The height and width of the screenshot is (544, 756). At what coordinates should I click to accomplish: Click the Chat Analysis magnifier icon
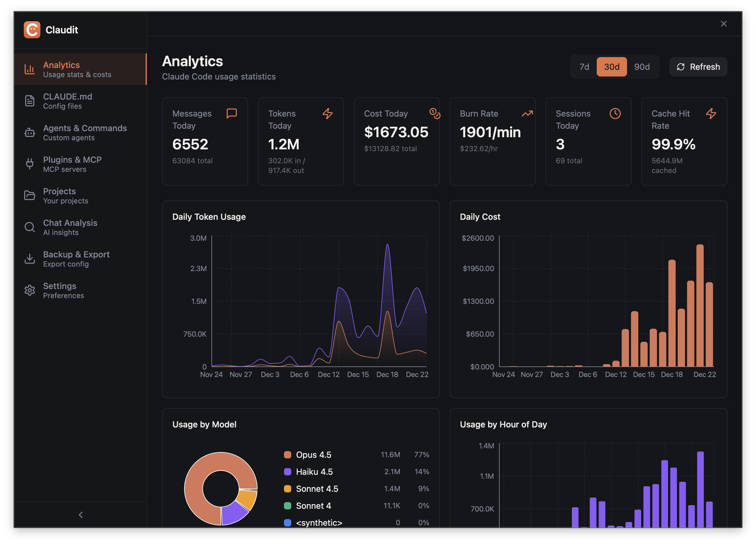click(x=30, y=227)
